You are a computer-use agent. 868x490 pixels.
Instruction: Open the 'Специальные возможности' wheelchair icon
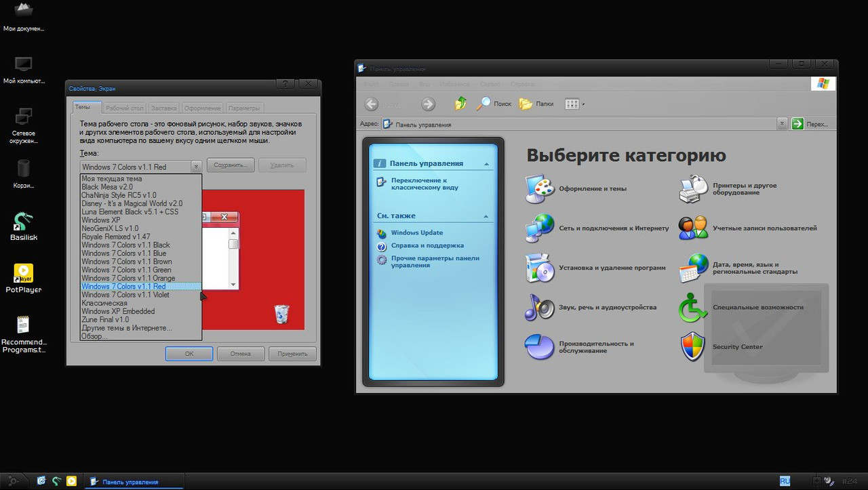pyautogui.click(x=694, y=307)
